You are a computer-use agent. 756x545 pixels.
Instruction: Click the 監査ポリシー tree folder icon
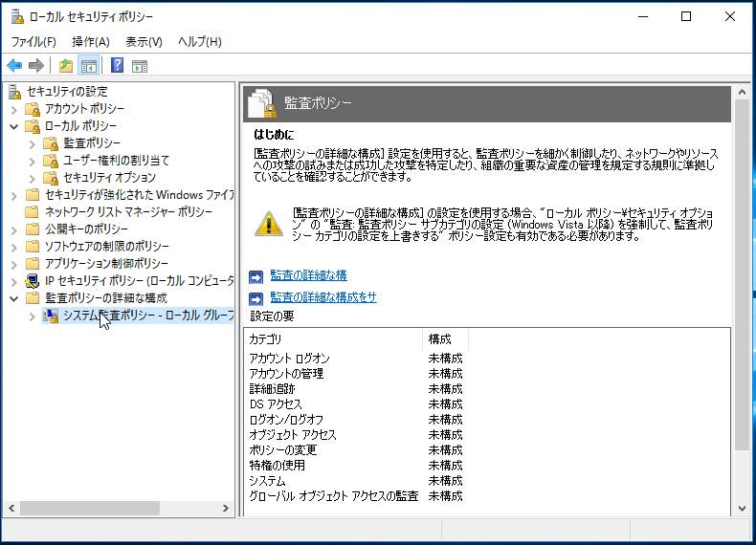point(51,143)
